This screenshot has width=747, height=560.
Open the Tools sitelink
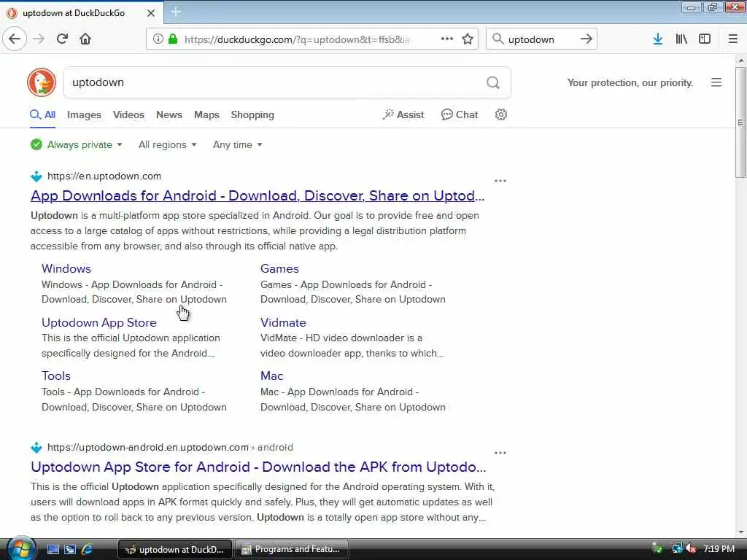(x=55, y=376)
